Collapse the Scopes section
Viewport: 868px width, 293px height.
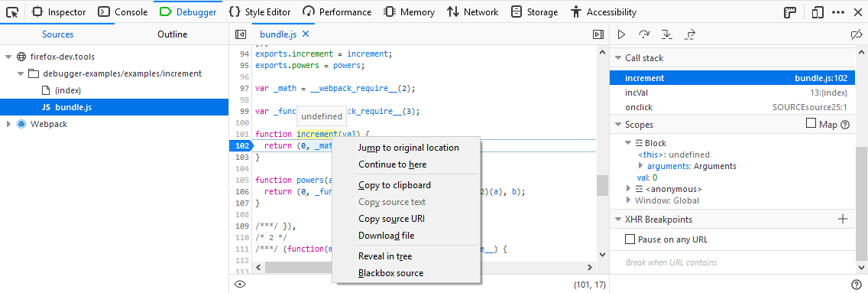point(618,125)
